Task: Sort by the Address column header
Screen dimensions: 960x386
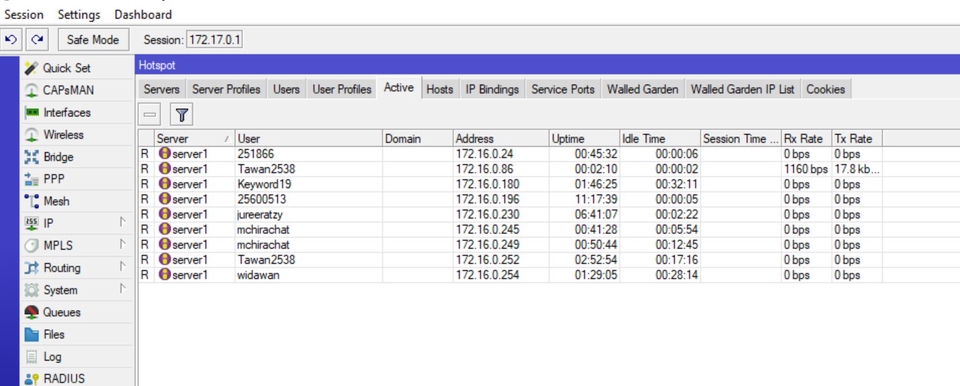Action: tap(501, 139)
